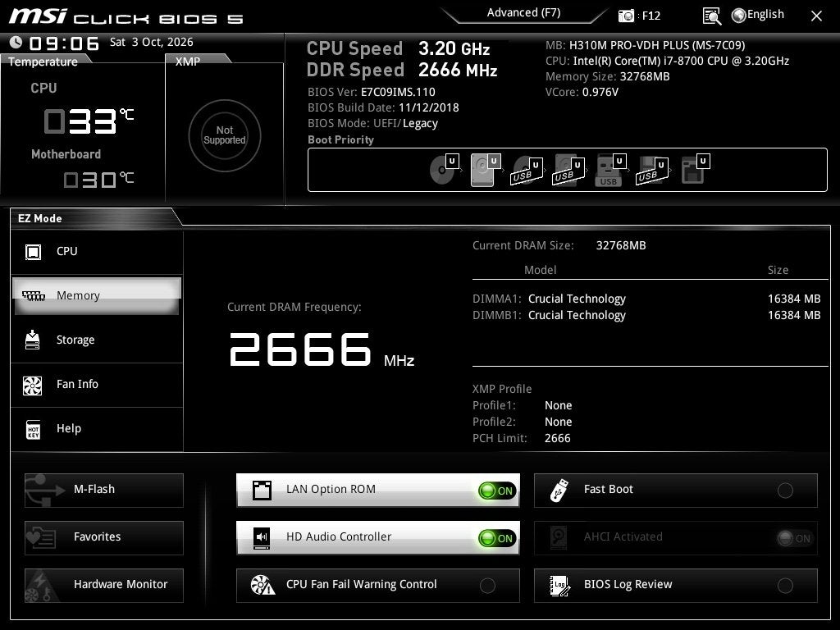Select the USB CD/DVD boot device icon
This screenshot has height=630, width=840.
click(x=526, y=171)
